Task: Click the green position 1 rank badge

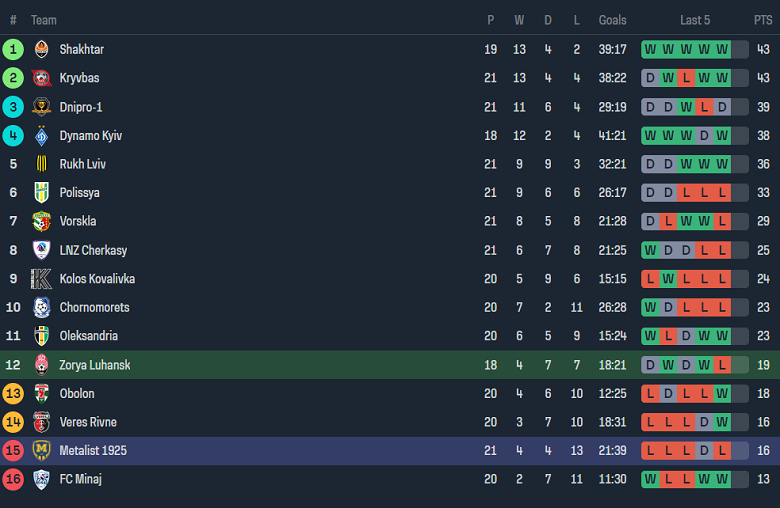Action: 13,49
